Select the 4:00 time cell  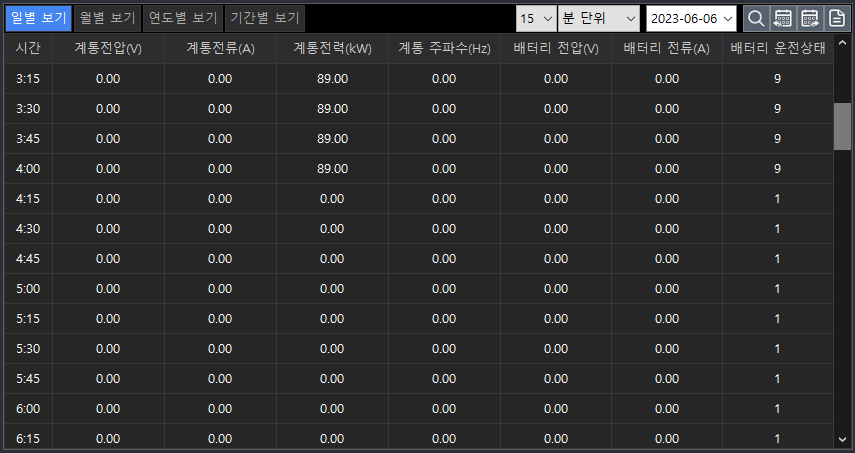28,168
